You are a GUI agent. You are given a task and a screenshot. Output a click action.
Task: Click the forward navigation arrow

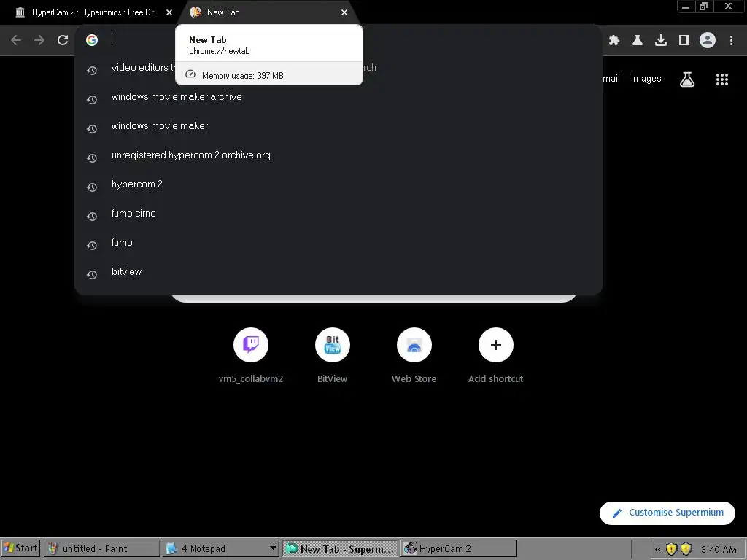pyautogui.click(x=39, y=41)
